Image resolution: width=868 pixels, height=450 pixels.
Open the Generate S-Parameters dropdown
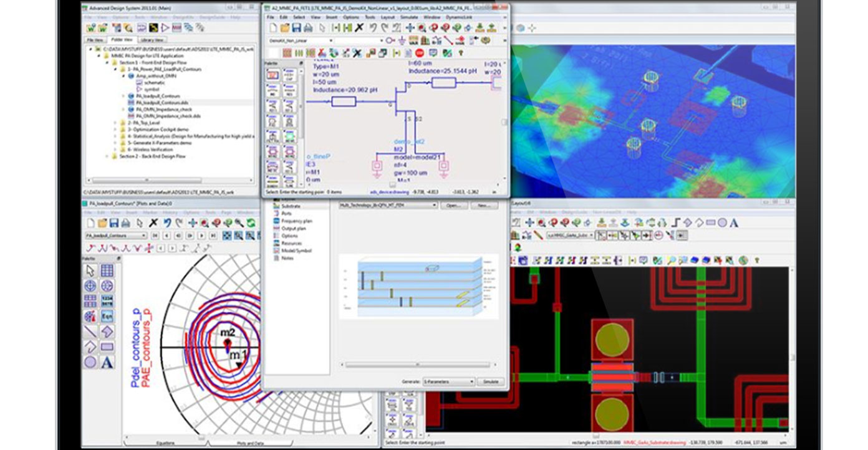click(x=471, y=381)
